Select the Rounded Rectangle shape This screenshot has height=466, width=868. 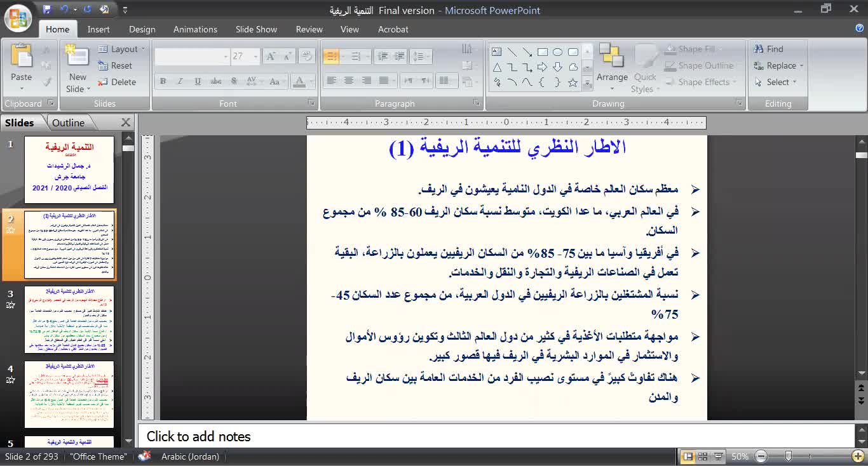[573, 51]
